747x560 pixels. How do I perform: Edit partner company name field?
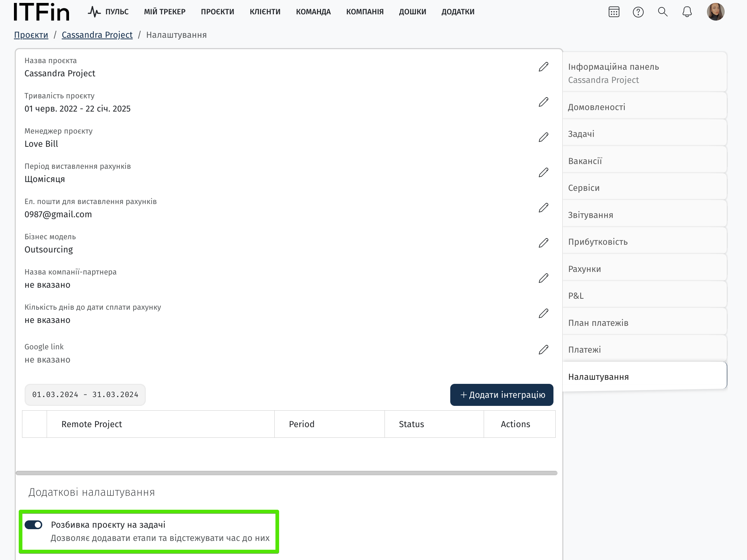tap(544, 278)
